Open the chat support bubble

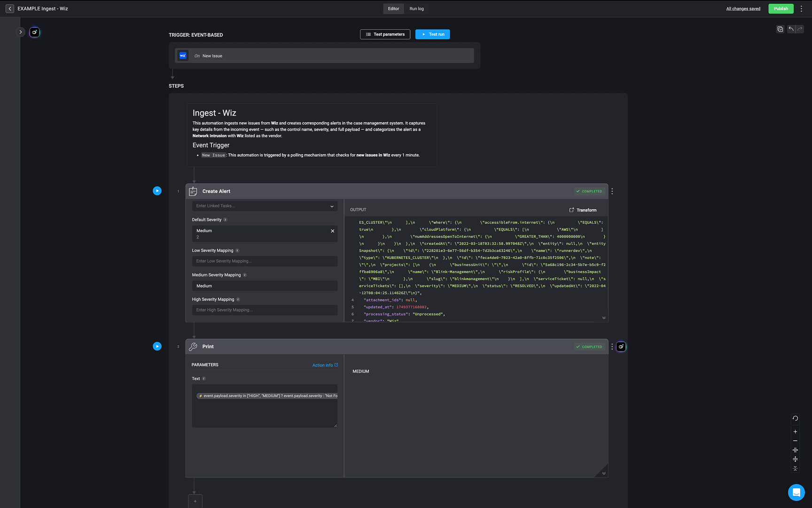click(x=796, y=492)
